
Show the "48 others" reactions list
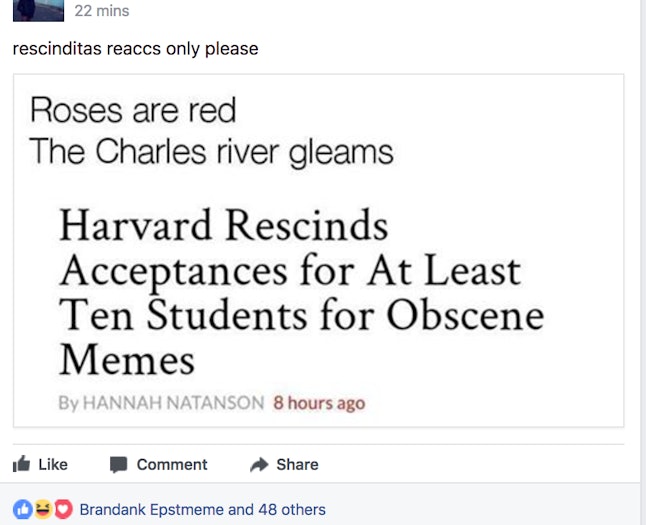[x=292, y=509]
